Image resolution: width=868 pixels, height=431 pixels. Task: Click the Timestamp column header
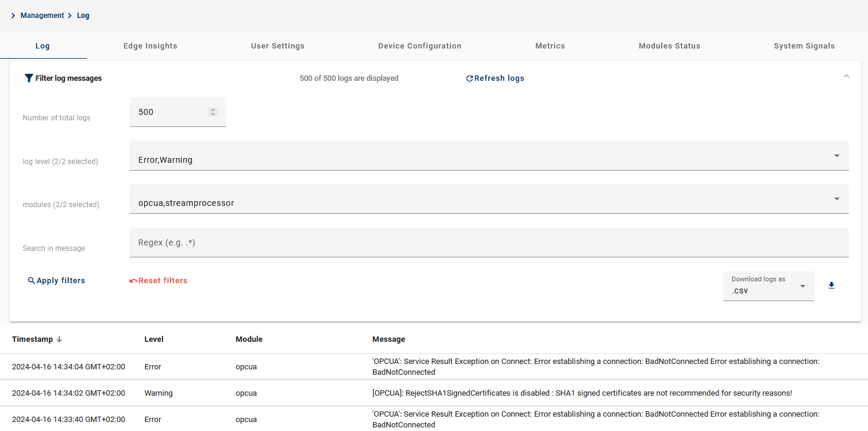[x=32, y=339]
